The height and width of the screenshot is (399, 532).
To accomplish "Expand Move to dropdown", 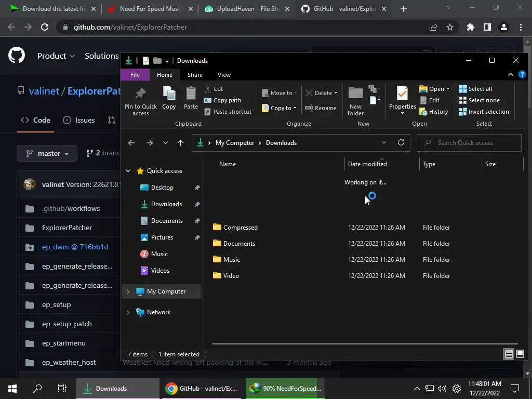I will point(296,93).
